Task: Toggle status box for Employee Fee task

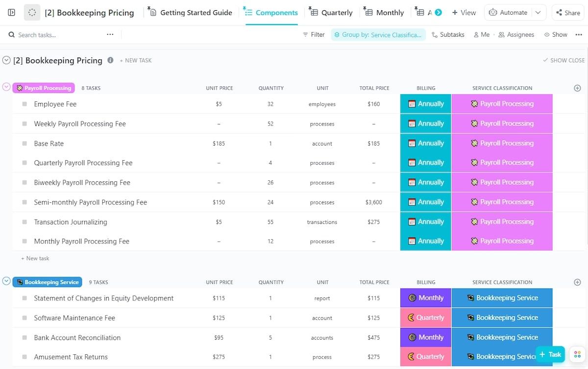Action: pyautogui.click(x=24, y=104)
